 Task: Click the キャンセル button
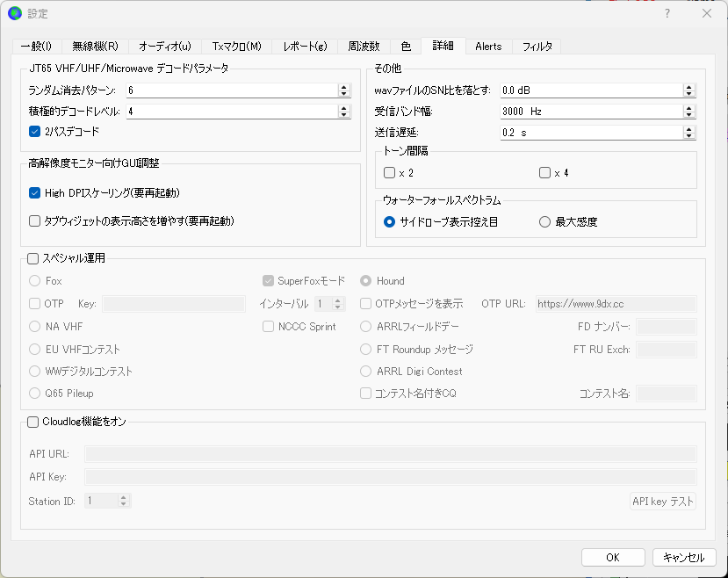pyautogui.click(x=684, y=557)
